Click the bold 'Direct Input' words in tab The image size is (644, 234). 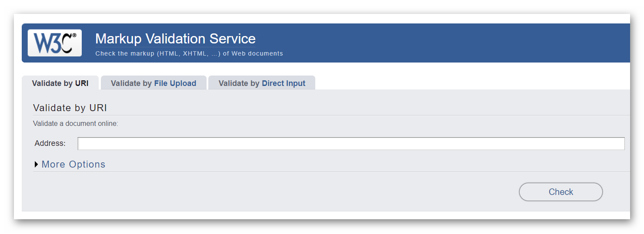point(284,83)
